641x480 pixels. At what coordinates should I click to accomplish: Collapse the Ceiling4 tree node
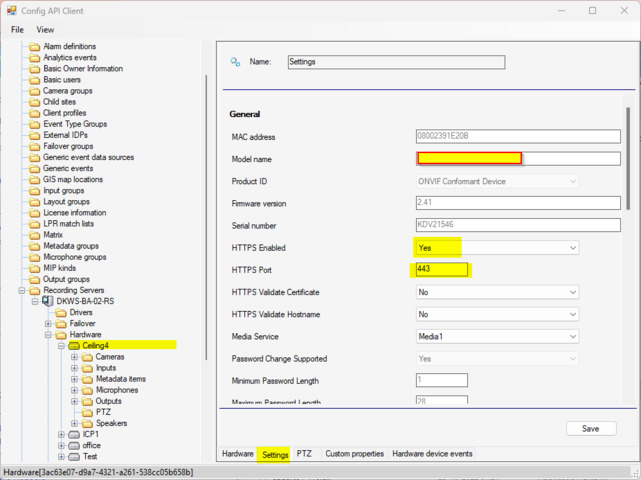click(61, 346)
